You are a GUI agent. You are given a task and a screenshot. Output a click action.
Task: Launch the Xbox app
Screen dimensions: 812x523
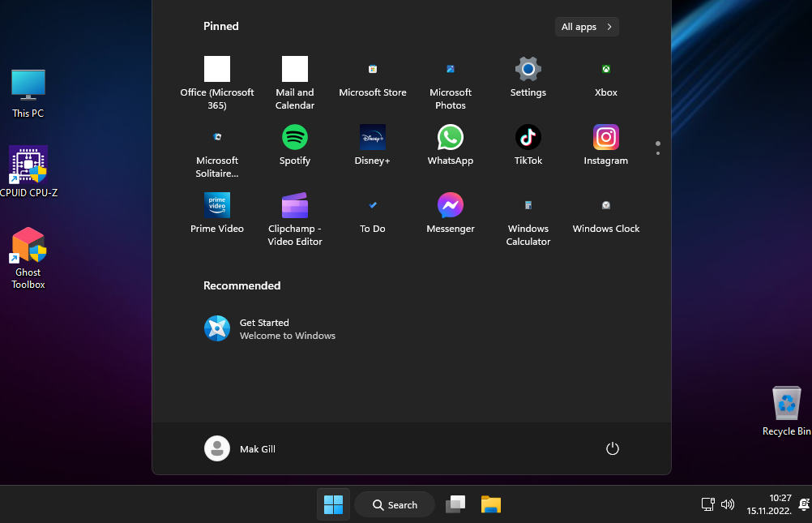(606, 77)
